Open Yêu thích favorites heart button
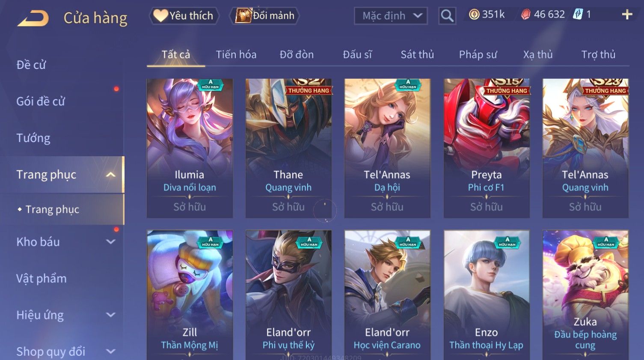 tap(184, 16)
